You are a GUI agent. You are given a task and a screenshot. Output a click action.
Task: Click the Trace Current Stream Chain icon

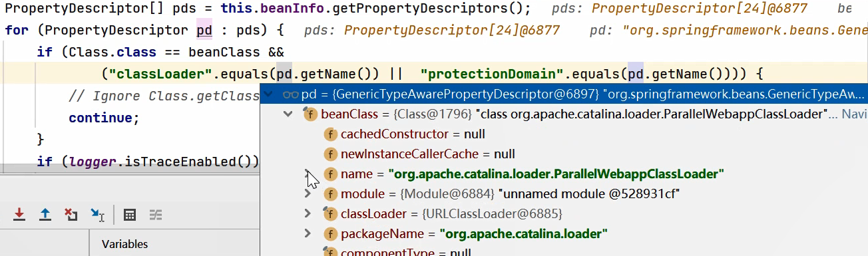click(x=156, y=214)
